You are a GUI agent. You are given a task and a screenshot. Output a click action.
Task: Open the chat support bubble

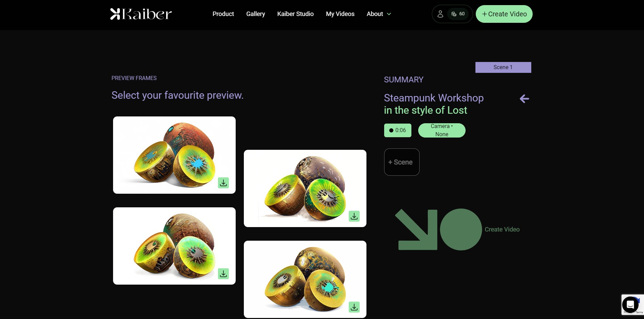[x=630, y=304]
